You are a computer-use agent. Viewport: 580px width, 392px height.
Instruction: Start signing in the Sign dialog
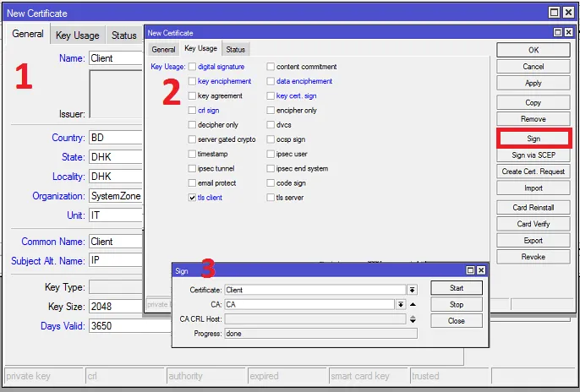pos(457,288)
